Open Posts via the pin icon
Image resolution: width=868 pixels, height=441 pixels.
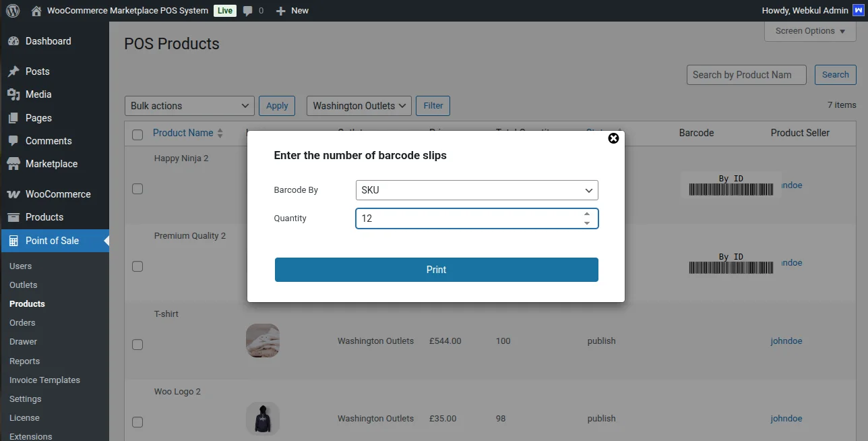coord(15,71)
